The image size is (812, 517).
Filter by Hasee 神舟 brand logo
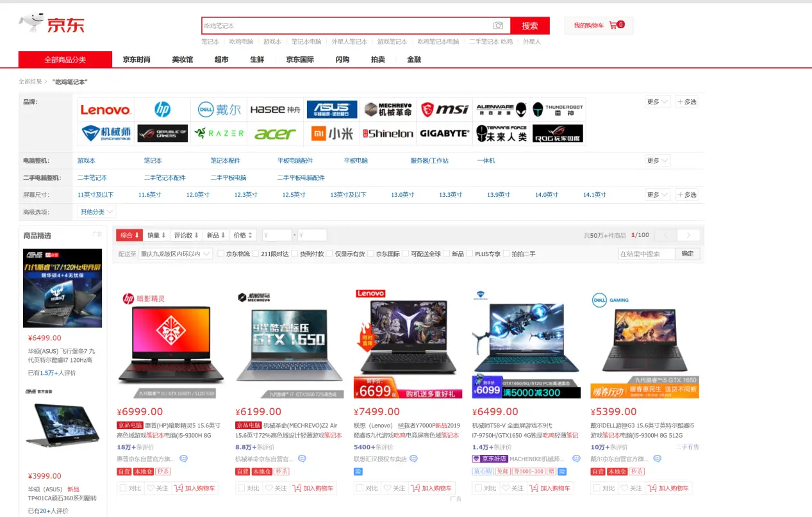pyautogui.click(x=276, y=110)
